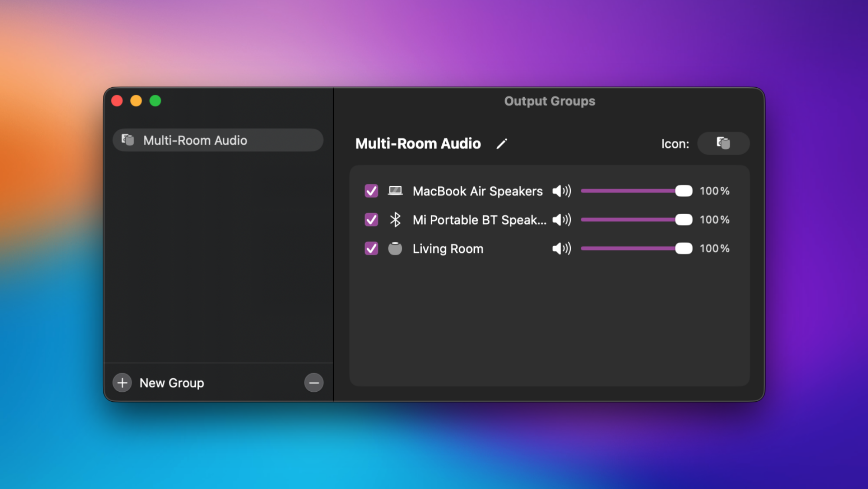Viewport: 868px width, 489px height.
Task: Disable the Living Room output checkbox
Action: coord(372,248)
